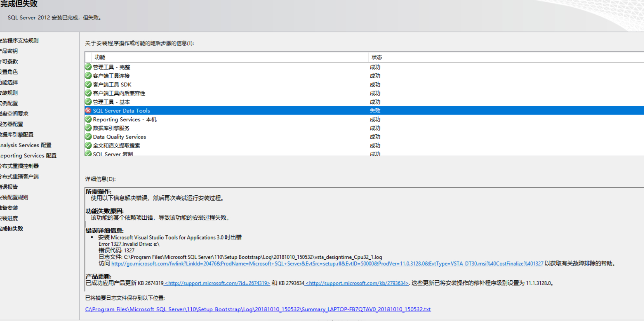Go to the 安装配置规则 step in sidebar
The image size is (644, 321).
(14, 197)
